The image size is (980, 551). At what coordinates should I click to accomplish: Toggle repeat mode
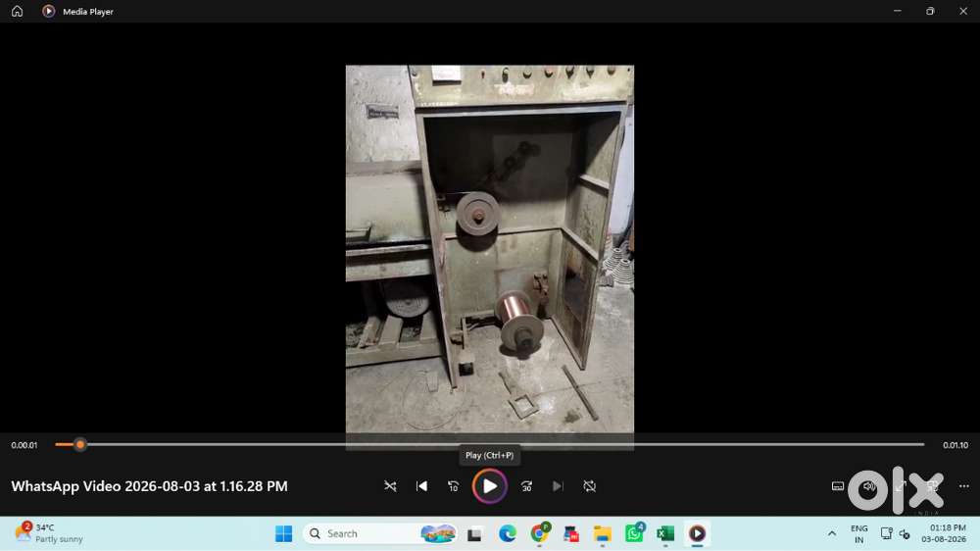pos(589,486)
